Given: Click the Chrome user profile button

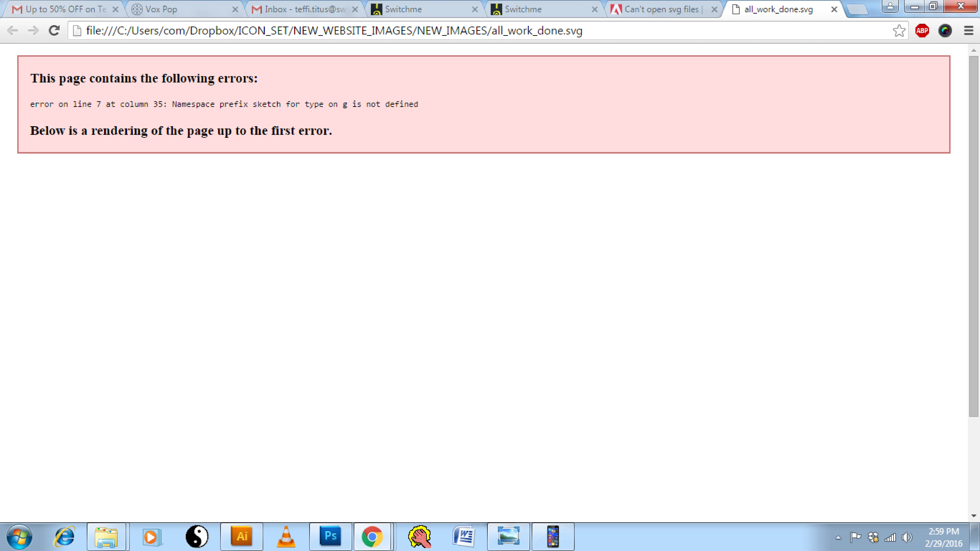Looking at the screenshot, I should tap(890, 6).
